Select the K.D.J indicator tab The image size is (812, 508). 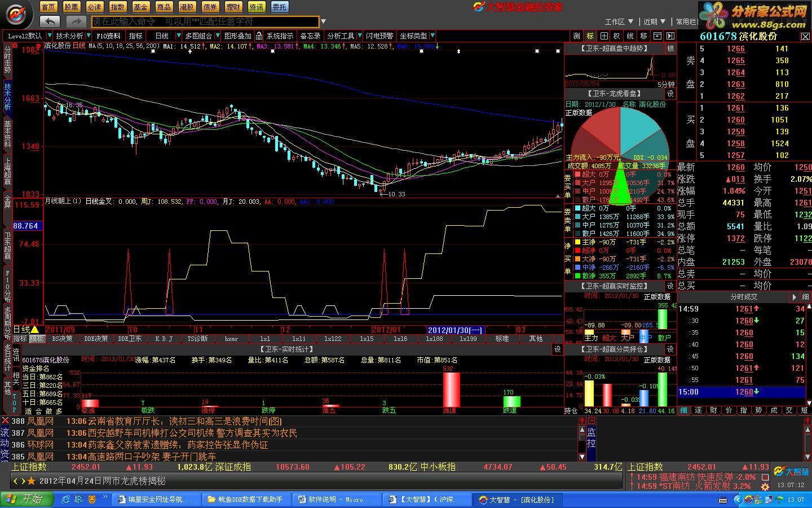click(164, 339)
